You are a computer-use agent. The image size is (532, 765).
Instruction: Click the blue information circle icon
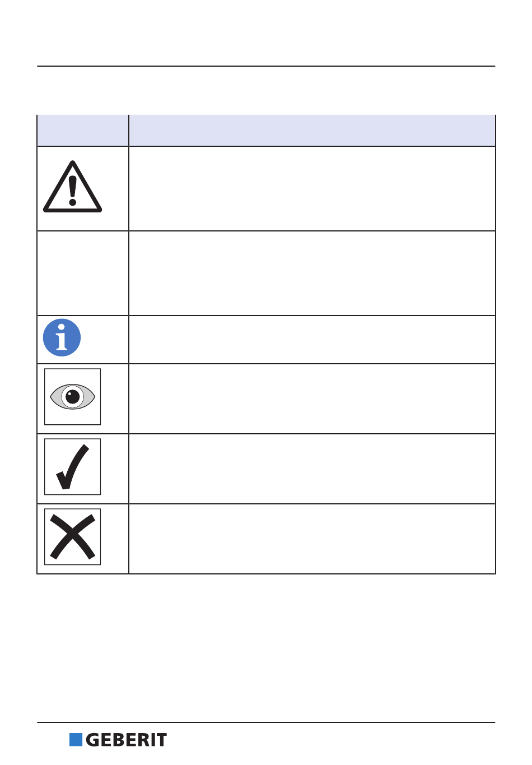click(62, 337)
